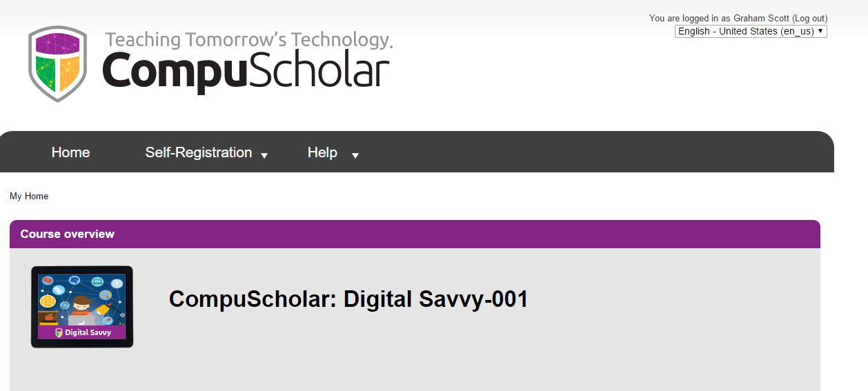Viewport: 868px width, 391px height.
Task: Go to the Home menu item
Action: 70,152
